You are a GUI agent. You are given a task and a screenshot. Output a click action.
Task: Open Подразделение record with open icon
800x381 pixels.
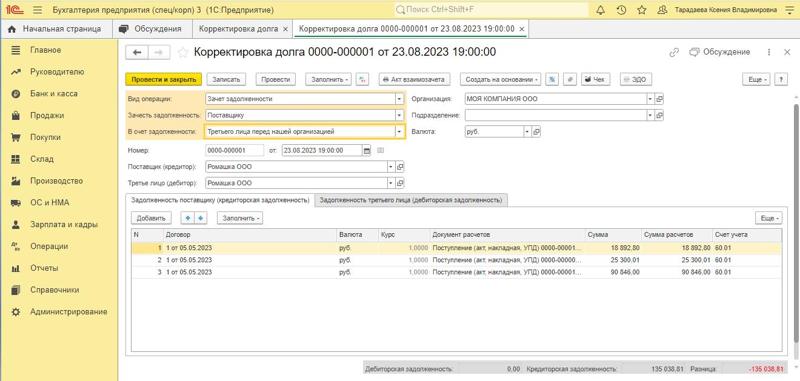click(x=659, y=115)
